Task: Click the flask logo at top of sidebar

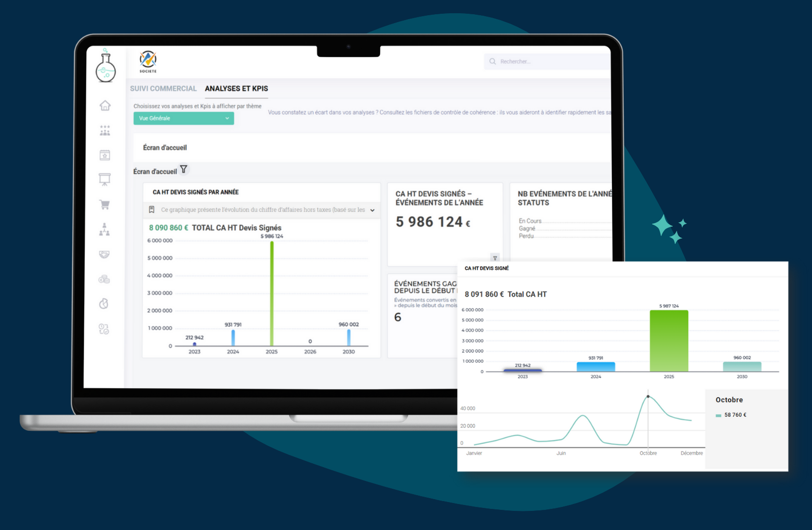Action: tap(105, 66)
